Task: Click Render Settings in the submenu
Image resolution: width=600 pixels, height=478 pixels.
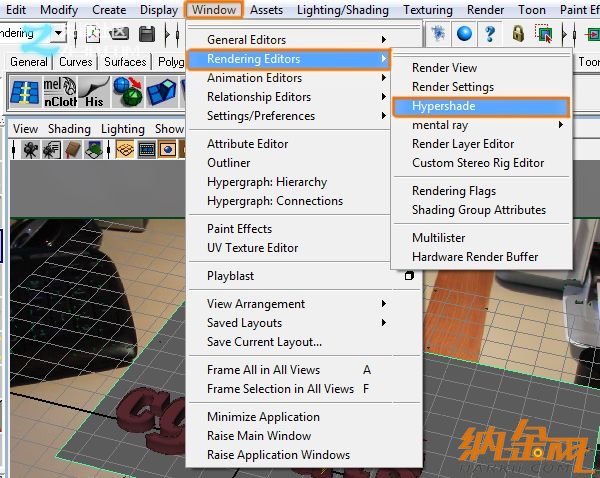Action: (x=453, y=87)
